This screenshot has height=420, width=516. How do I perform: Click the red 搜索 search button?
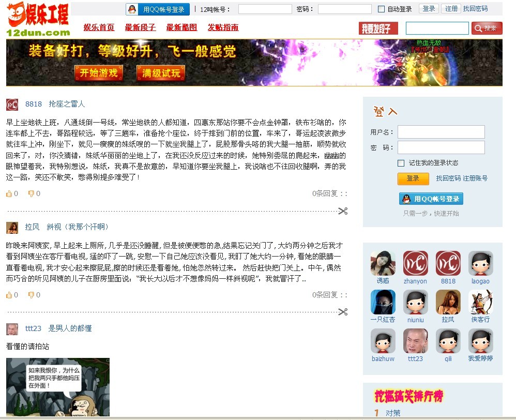click(x=487, y=28)
